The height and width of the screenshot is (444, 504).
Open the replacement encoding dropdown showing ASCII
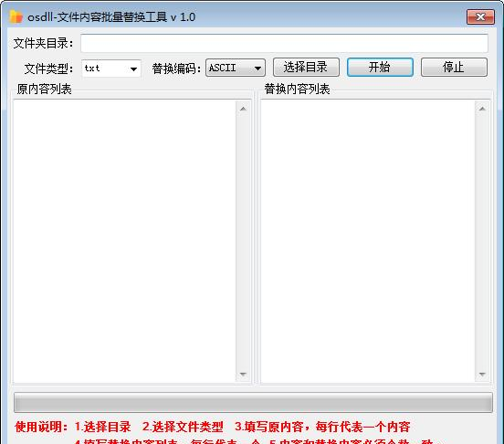pos(236,68)
